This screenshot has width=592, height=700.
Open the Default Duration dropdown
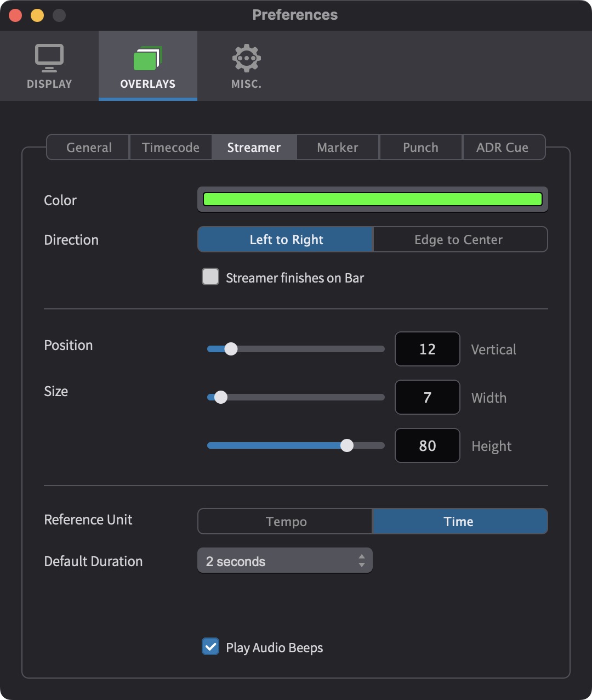point(284,561)
